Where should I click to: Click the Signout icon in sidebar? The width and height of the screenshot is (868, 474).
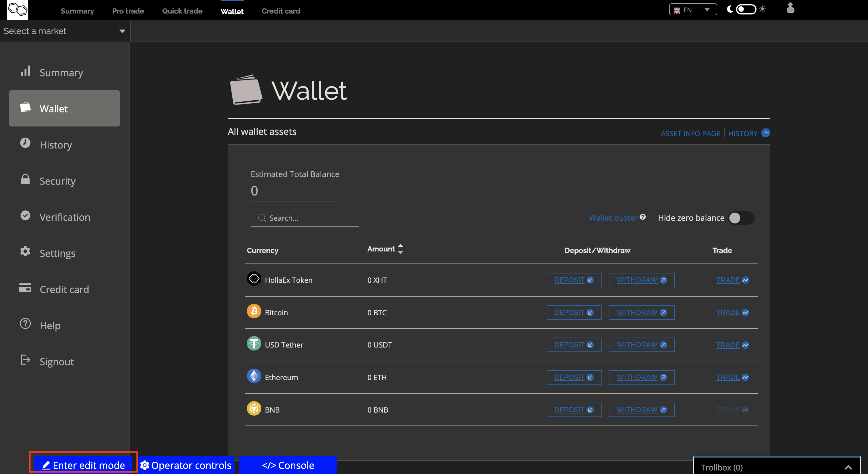tap(25, 360)
